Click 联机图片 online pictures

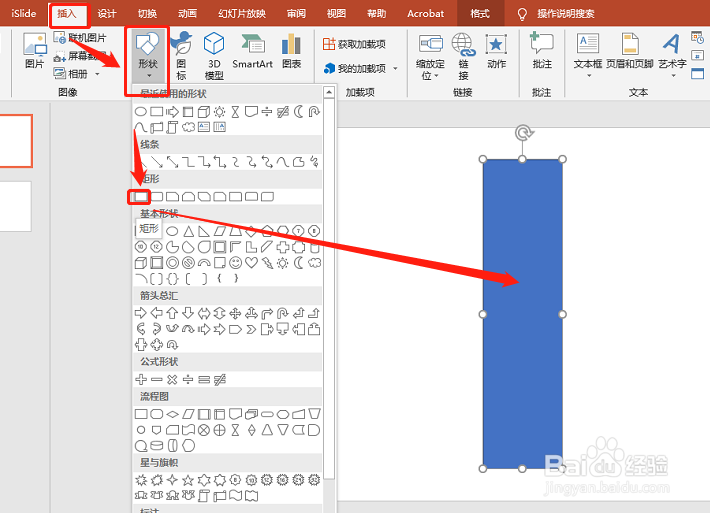tap(80, 38)
